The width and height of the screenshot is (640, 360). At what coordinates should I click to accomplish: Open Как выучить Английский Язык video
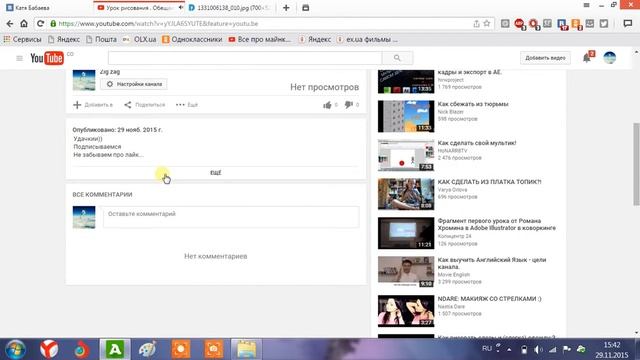click(x=491, y=263)
